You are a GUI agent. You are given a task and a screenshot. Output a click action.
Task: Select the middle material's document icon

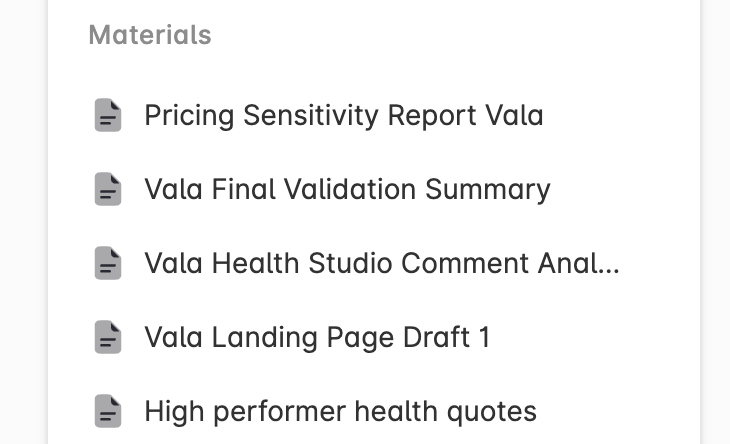[x=108, y=264]
